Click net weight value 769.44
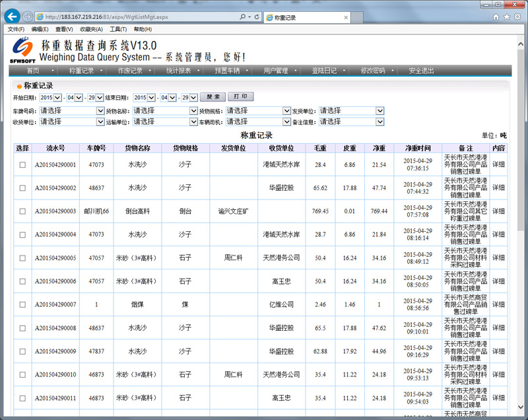 click(379, 211)
